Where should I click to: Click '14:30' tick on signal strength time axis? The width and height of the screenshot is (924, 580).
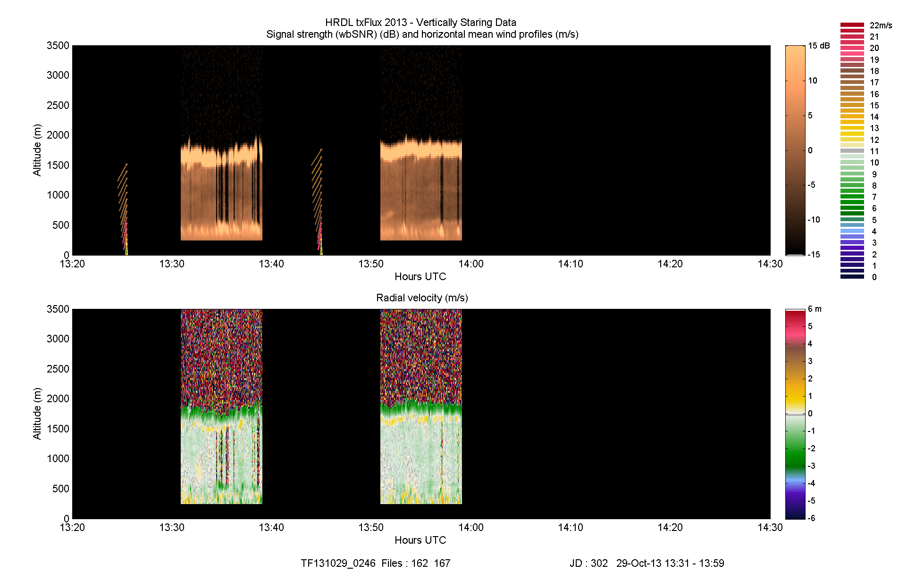[x=770, y=264]
